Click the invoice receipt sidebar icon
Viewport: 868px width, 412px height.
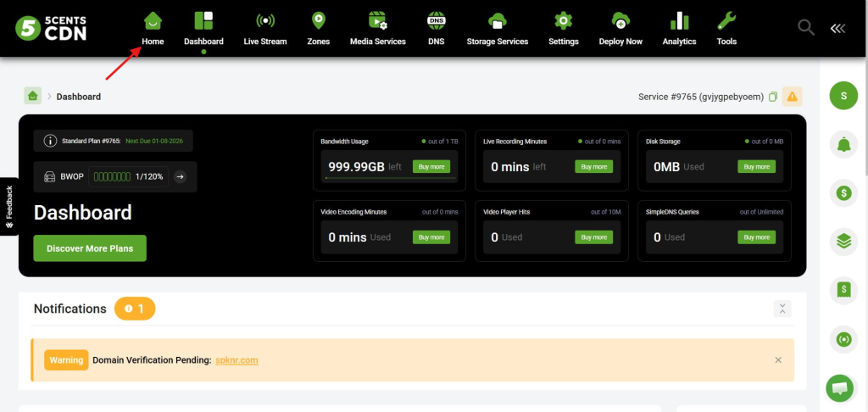[843, 290]
